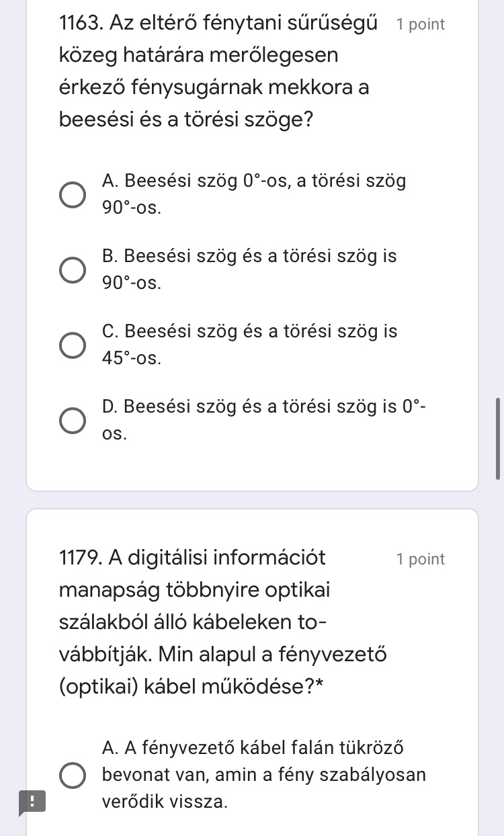Click answer text "C. Beesési szög és a törési szög is"
The width and height of the screenshot is (504, 836).
249,332
